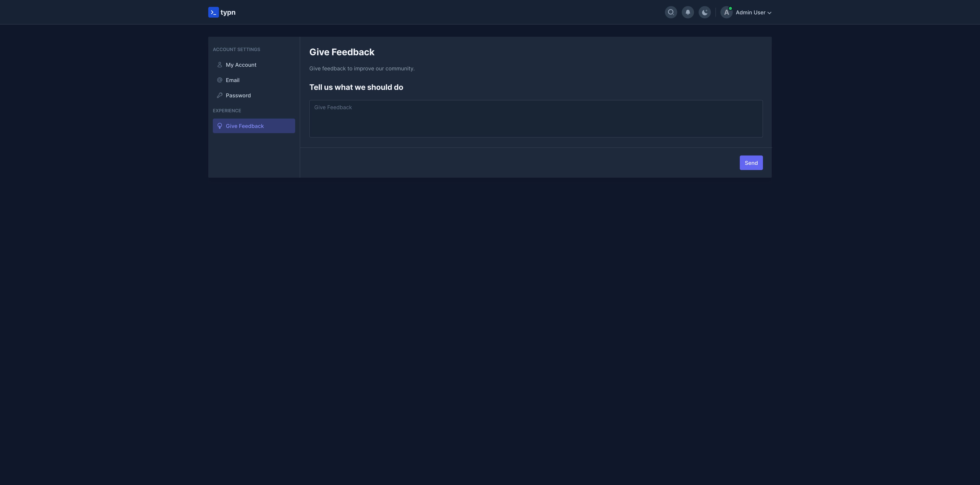Click the typn brand name link
This screenshot has height=485, width=980.
pos(228,13)
